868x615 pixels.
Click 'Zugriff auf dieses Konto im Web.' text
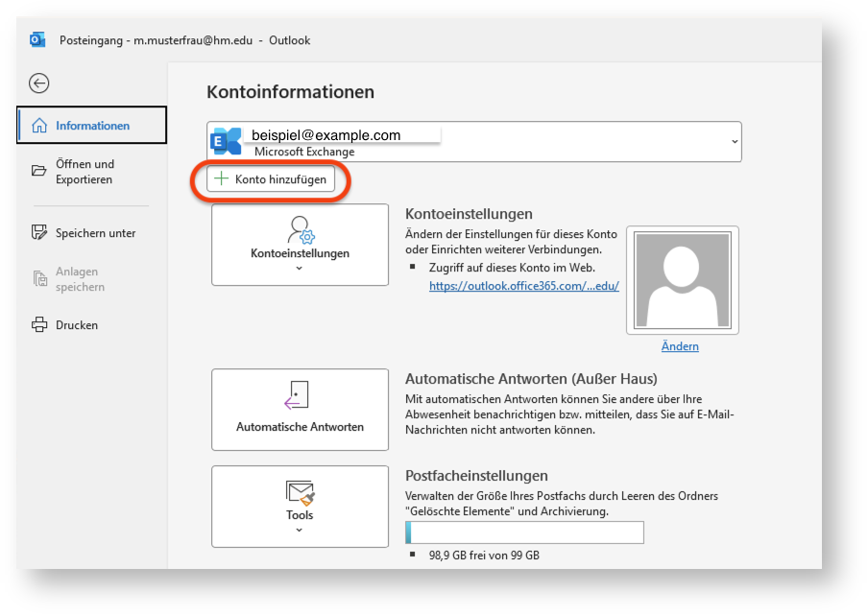point(512,268)
